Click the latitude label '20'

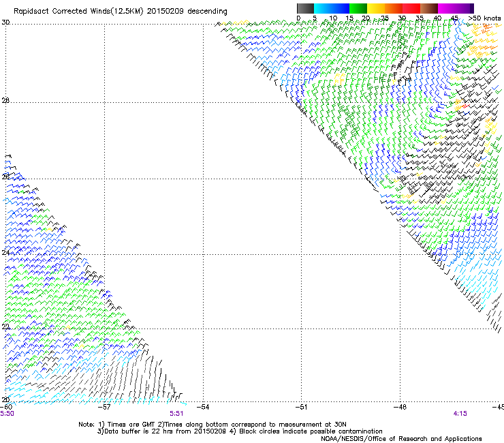[5, 399]
